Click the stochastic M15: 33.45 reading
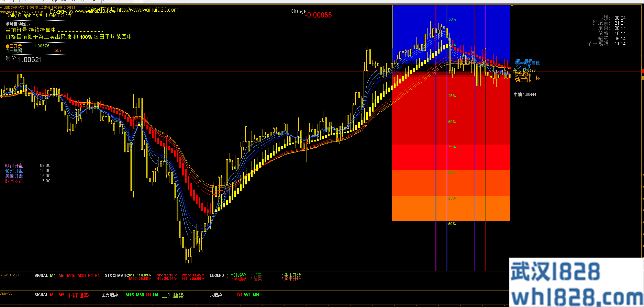This screenshot has width=644, height=307. (x=193, y=275)
